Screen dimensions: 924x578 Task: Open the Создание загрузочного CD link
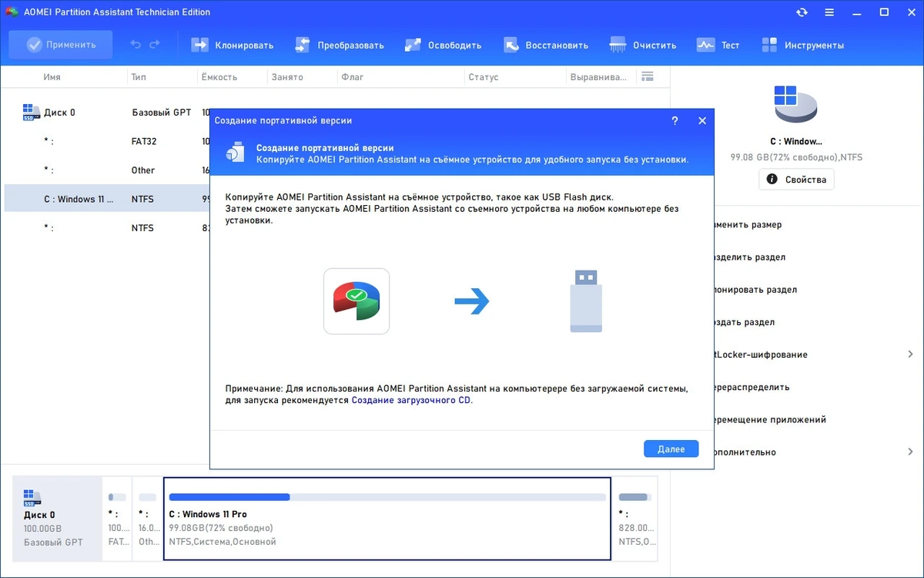[x=411, y=401]
